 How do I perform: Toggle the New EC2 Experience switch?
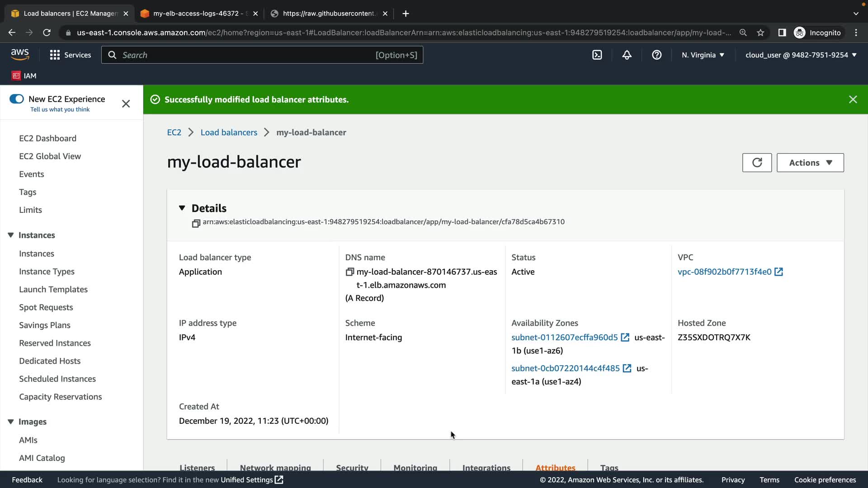17,99
